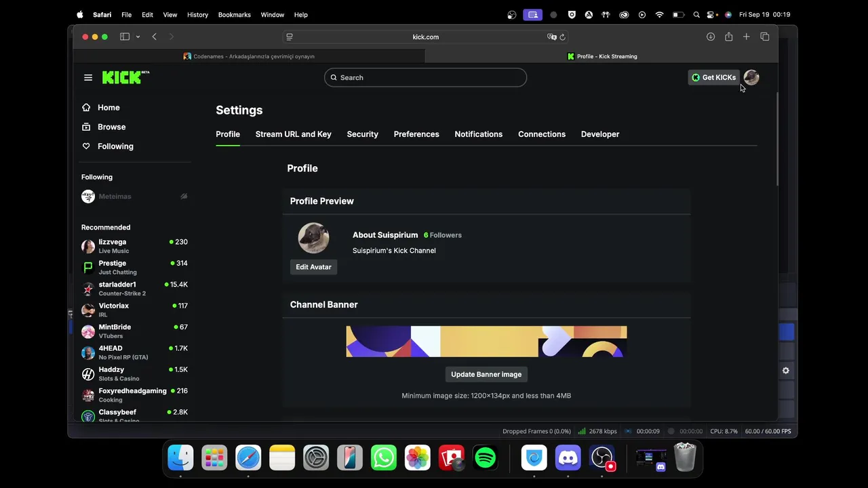The height and width of the screenshot is (488, 868).
Task: Switch to the Codenames browser tab
Action: (x=250, y=56)
